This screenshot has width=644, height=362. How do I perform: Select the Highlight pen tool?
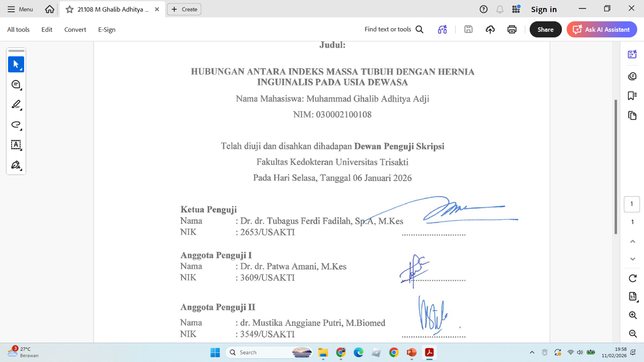pos(16,105)
